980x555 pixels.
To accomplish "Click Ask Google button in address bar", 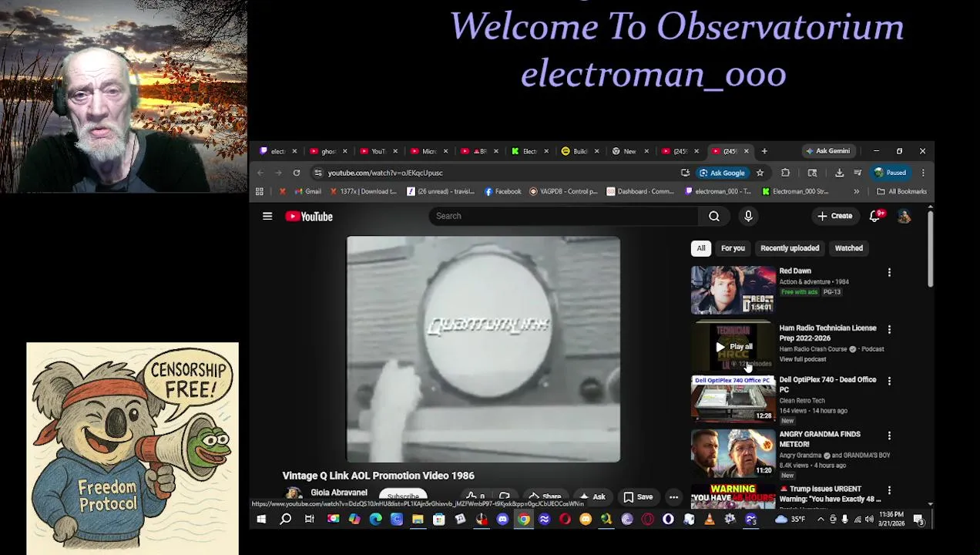I will pyautogui.click(x=722, y=173).
